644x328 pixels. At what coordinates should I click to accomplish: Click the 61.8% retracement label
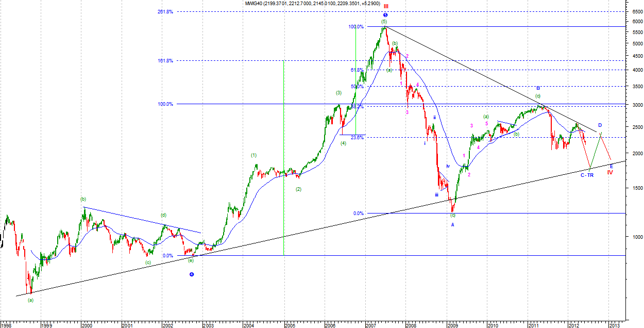coord(357,70)
